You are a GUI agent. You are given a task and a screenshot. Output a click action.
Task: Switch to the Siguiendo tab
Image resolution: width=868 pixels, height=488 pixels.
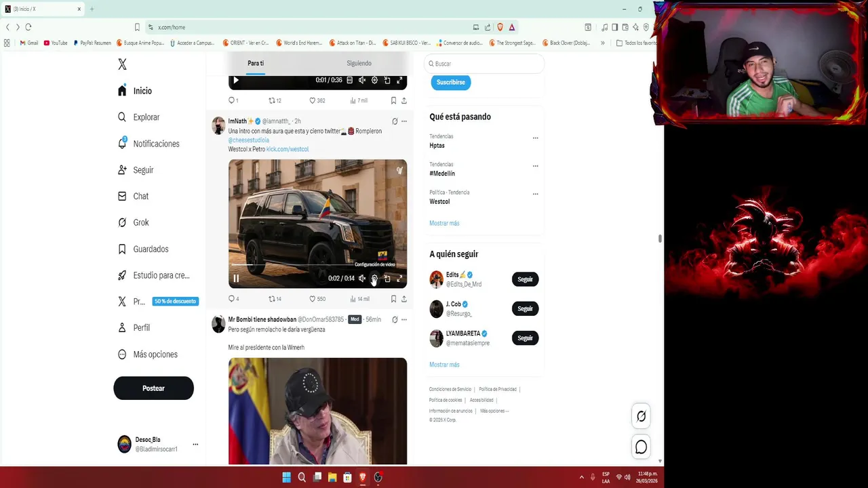tap(359, 63)
